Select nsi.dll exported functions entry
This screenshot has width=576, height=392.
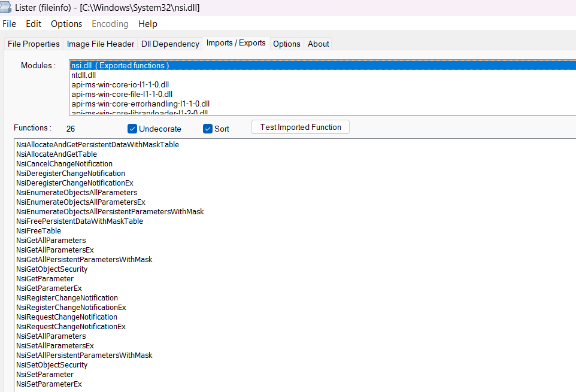pos(120,66)
